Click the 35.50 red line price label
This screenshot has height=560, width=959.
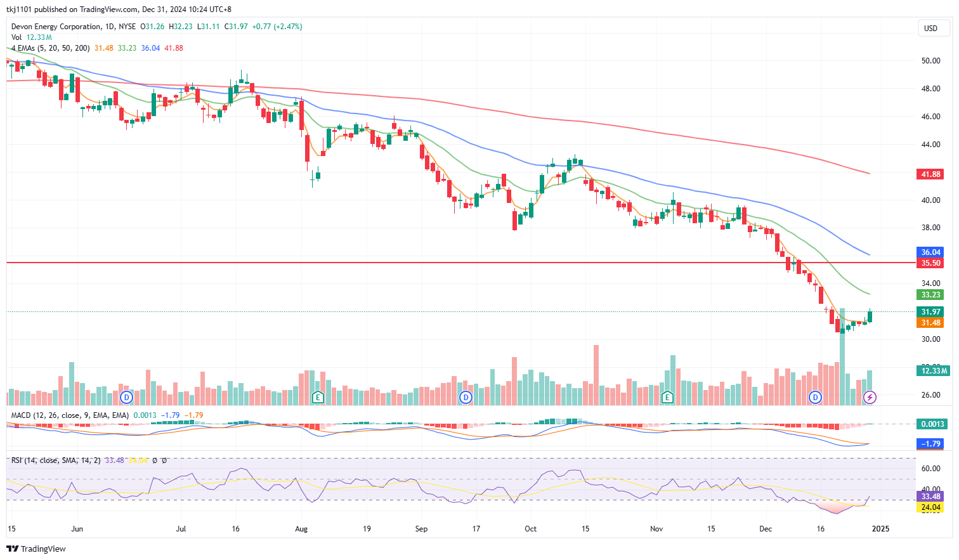[x=930, y=263]
